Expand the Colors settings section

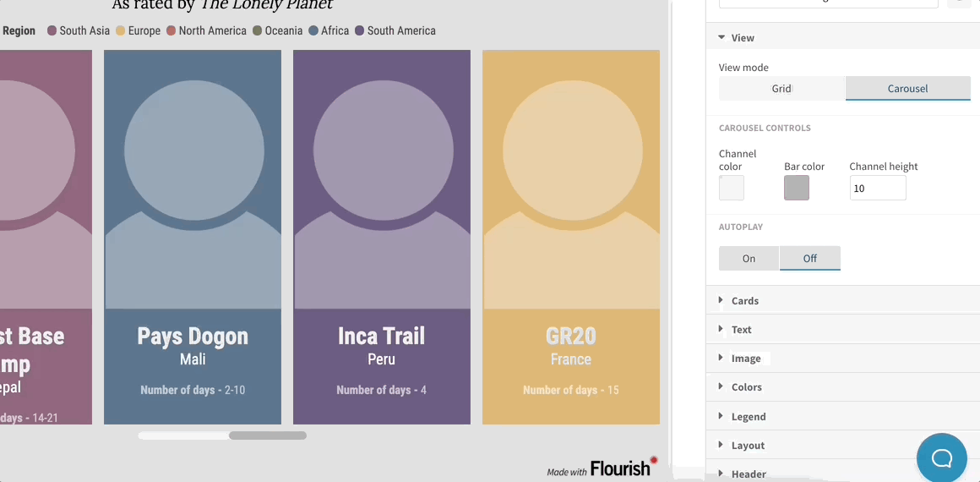[746, 387]
